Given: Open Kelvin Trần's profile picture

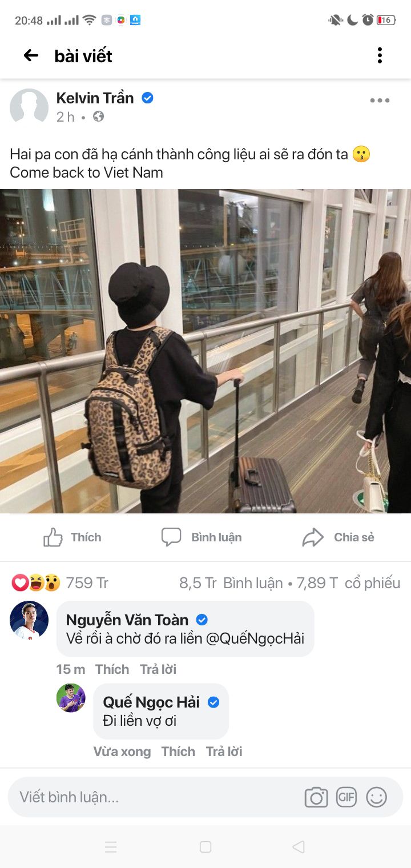Looking at the screenshot, I should [29, 107].
